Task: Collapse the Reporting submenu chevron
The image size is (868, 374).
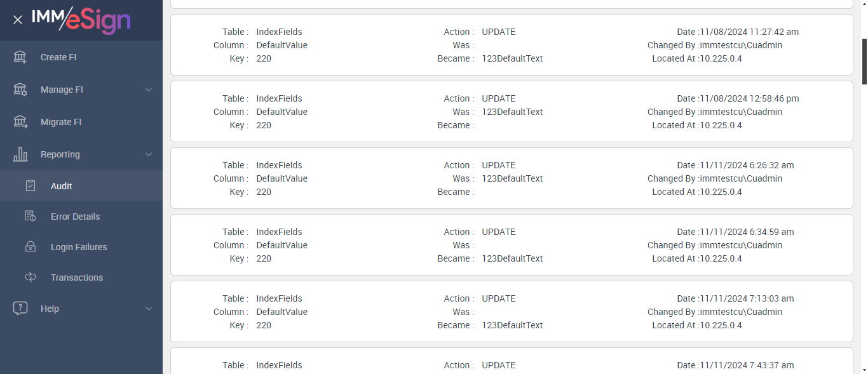Action: [x=149, y=154]
